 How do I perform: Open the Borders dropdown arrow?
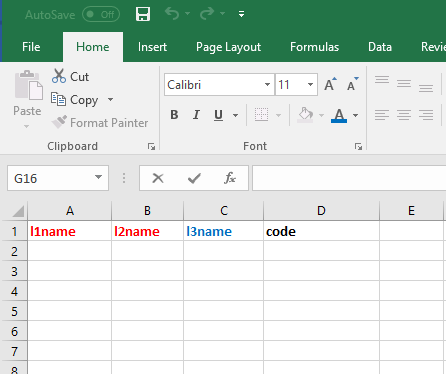tap(278, 115)
